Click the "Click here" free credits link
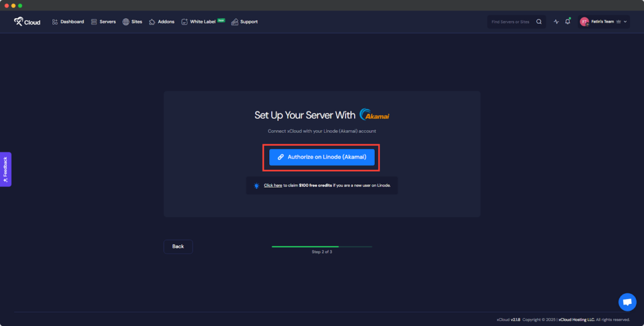The image size is (644, 326). pyautogui.click(x=273, y=186)
